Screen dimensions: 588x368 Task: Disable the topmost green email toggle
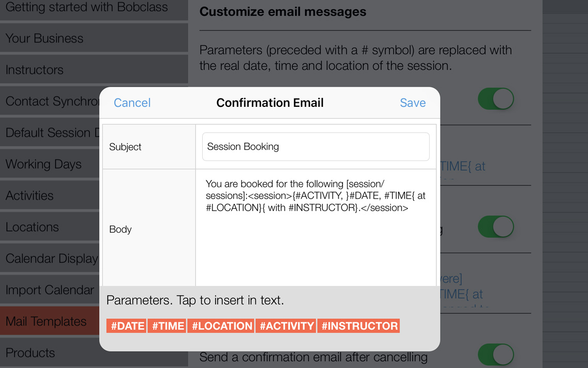coord(496,99)
